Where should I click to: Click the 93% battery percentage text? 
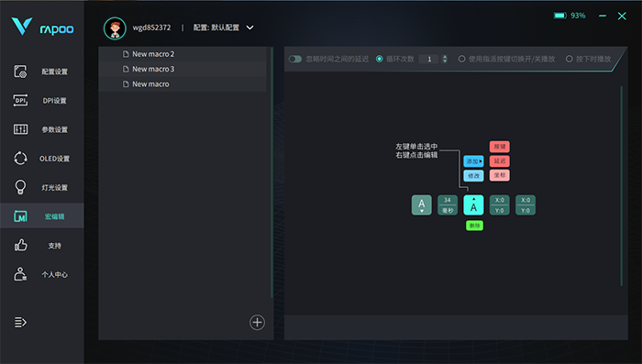(578, 16)
